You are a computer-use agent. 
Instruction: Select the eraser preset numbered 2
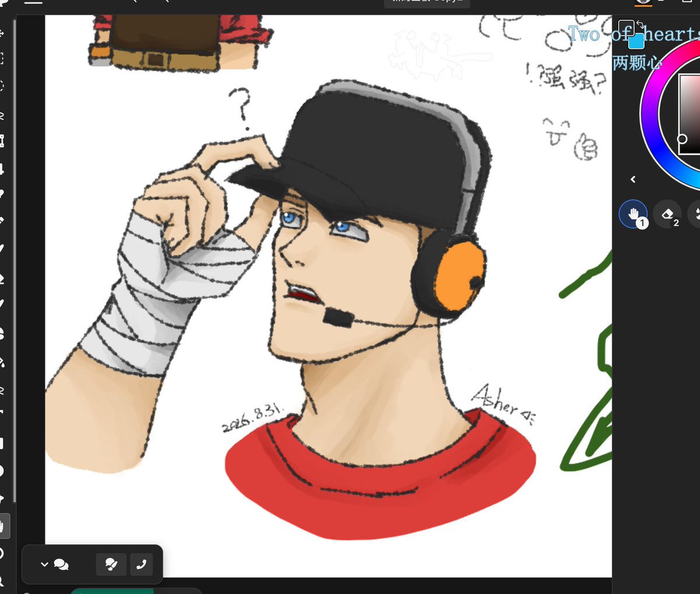(667, 214)
